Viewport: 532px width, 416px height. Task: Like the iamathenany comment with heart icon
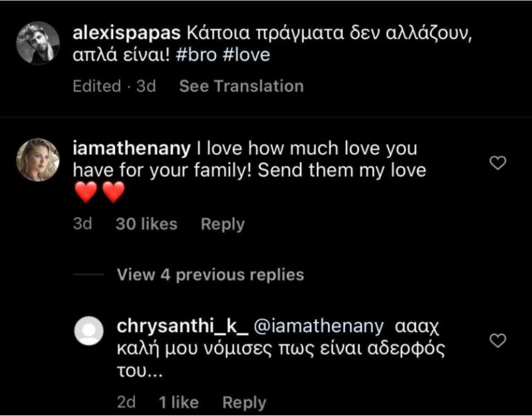497,163
